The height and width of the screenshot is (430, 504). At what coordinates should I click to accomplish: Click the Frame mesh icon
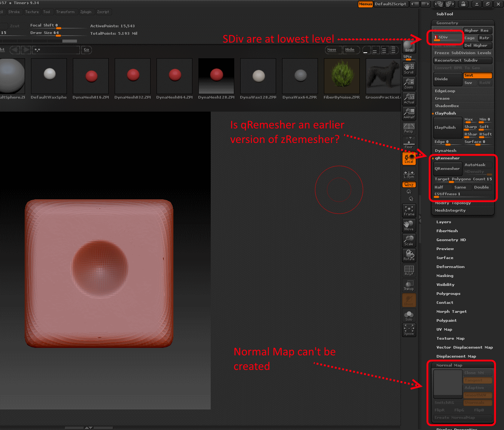click(x=409, y=211)
